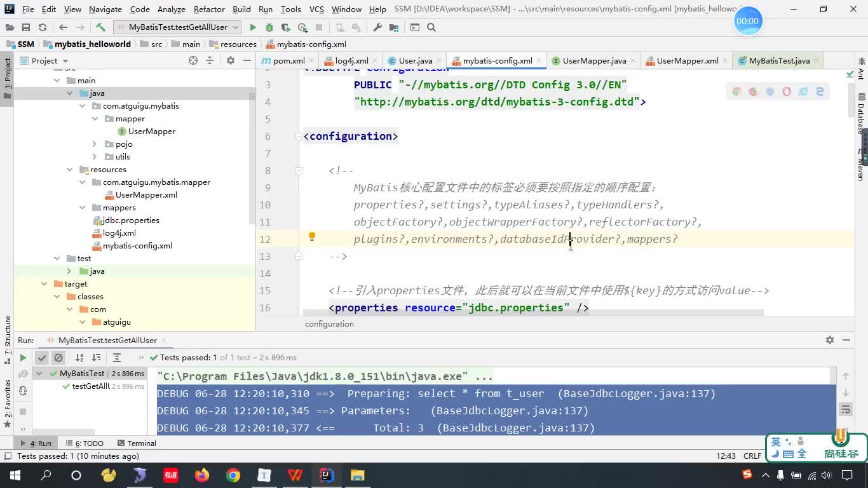The image size is (868, 488).
Task: Click the soft-wrap icon beside console output
Action: point(846,410)
